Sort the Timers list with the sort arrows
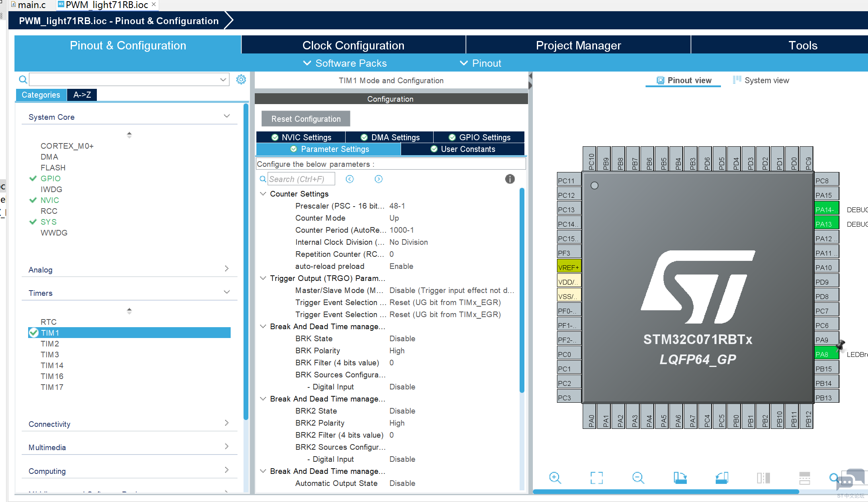Image resolution: width=868 pixels, height=502 pixels. (129, 311)
